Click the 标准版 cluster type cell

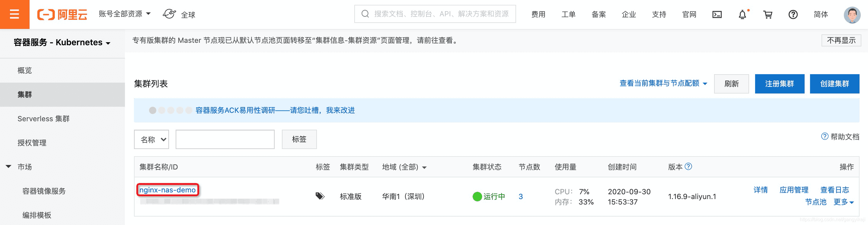pos(350,196)
